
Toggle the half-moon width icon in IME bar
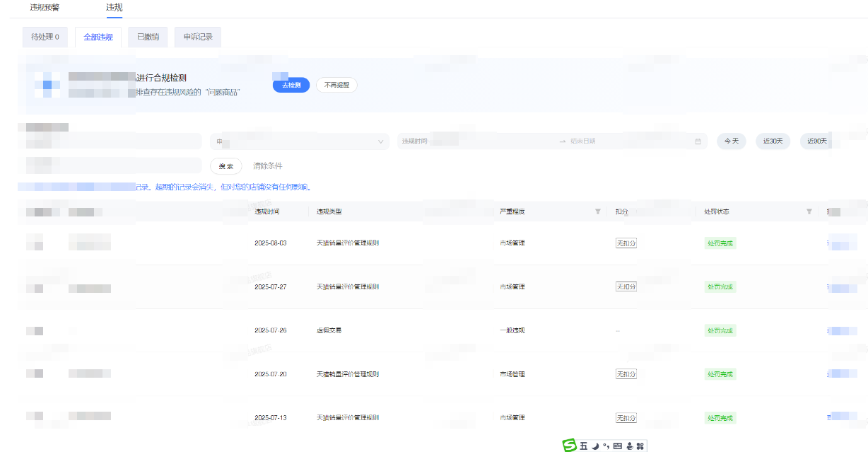click(x=595, y=446)
